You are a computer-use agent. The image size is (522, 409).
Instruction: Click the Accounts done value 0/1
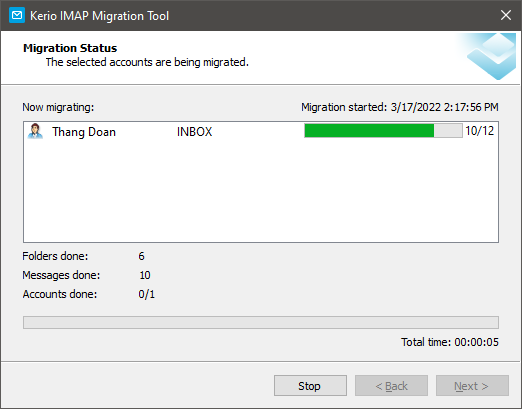[x=147, y=294]
